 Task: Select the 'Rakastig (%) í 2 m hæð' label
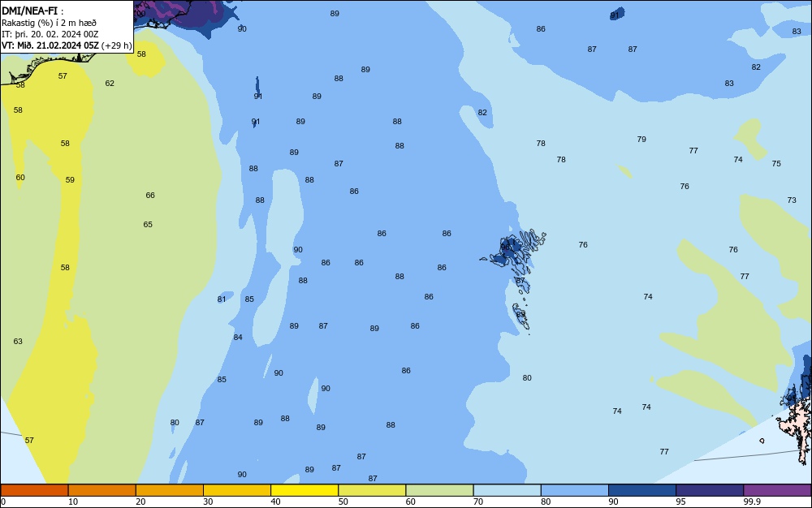point(49,23)
